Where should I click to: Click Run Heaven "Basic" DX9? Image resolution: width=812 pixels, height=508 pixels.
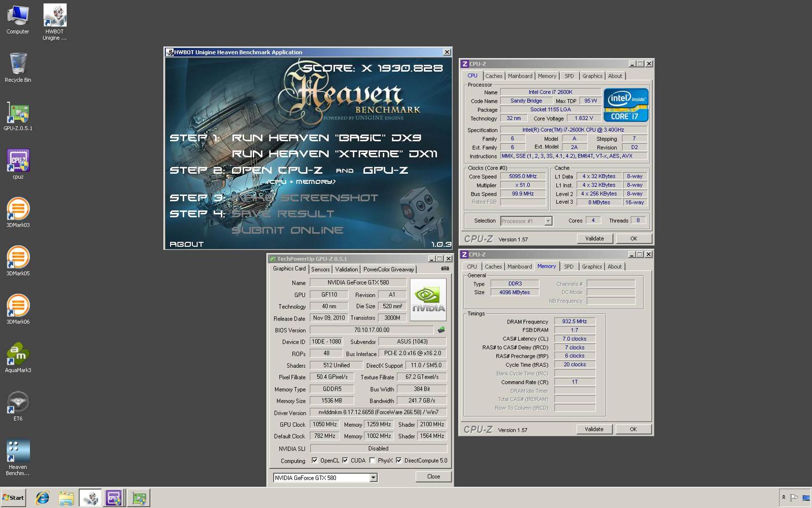pos(327,138)
